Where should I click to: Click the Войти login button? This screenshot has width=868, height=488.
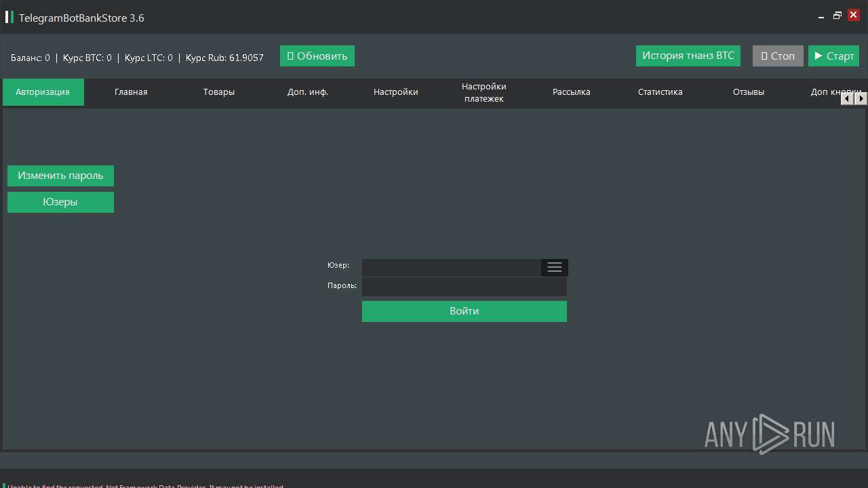pos(465,311)
